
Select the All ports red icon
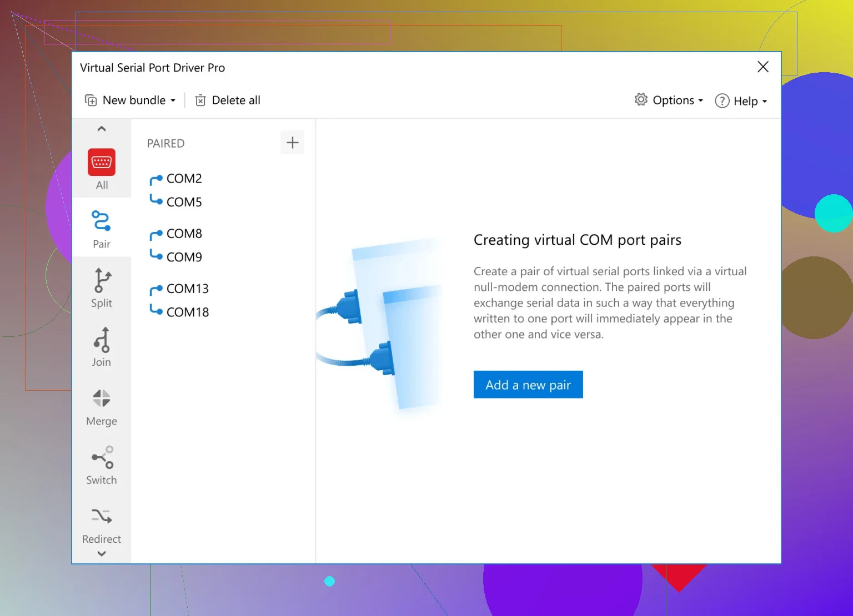(102, 163)
